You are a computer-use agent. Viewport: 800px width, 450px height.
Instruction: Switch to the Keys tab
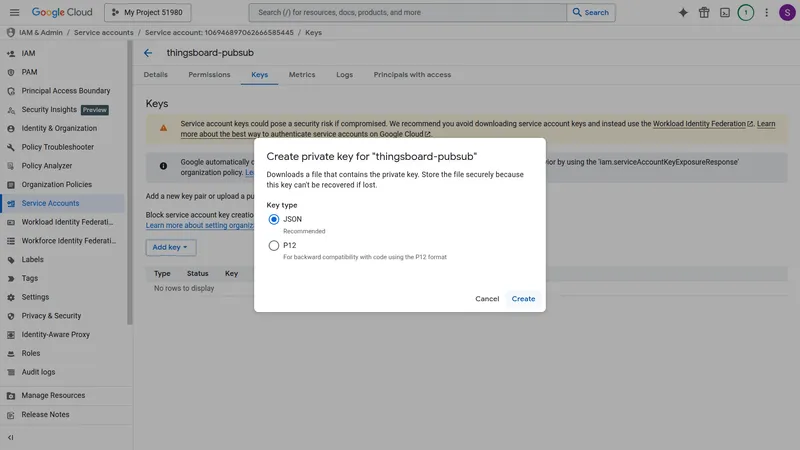tap(259, 74)
